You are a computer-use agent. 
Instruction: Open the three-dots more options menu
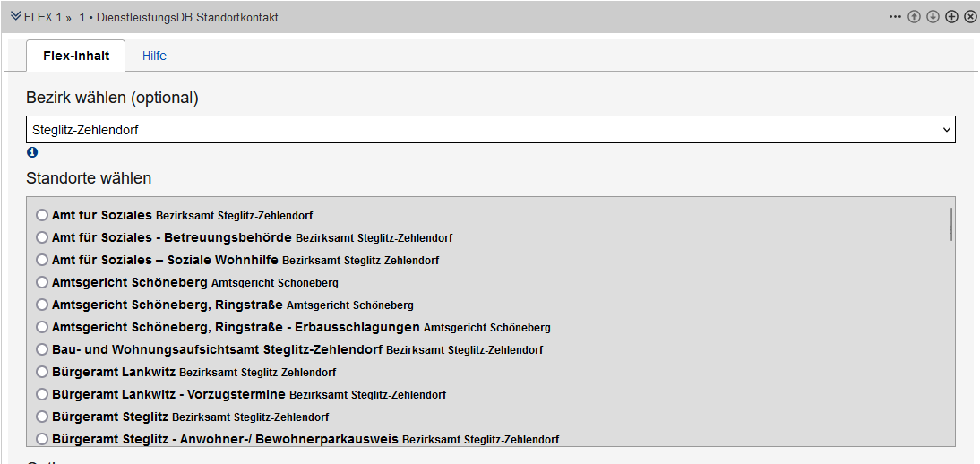click(x=895, y=17)
